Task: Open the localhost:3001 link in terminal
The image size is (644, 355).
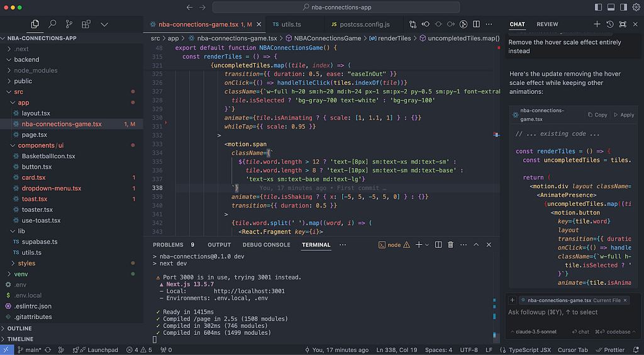Action: click(249, 291)
